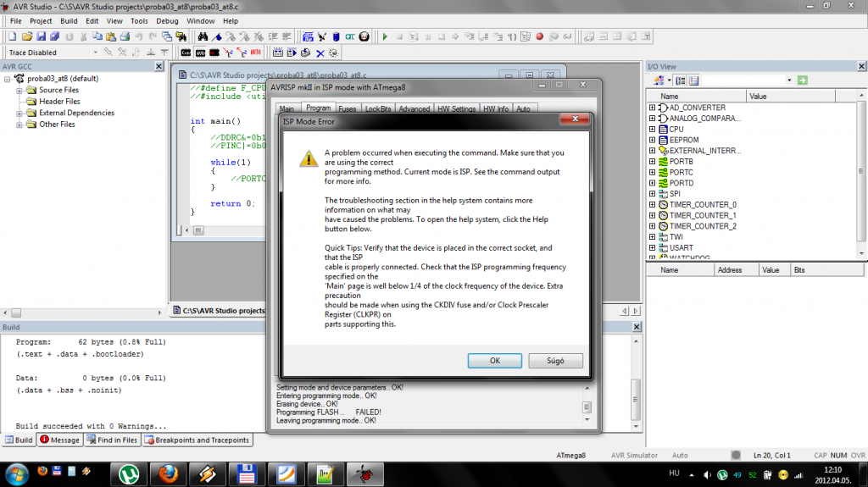
Task: Expand the PORTB node in I/O View
Action: [652, 162]
